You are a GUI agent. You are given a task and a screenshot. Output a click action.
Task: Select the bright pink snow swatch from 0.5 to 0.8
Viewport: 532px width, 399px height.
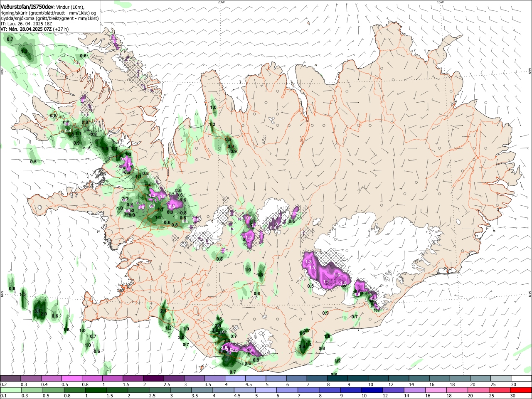pyautogui.click(x=72, y=379)
